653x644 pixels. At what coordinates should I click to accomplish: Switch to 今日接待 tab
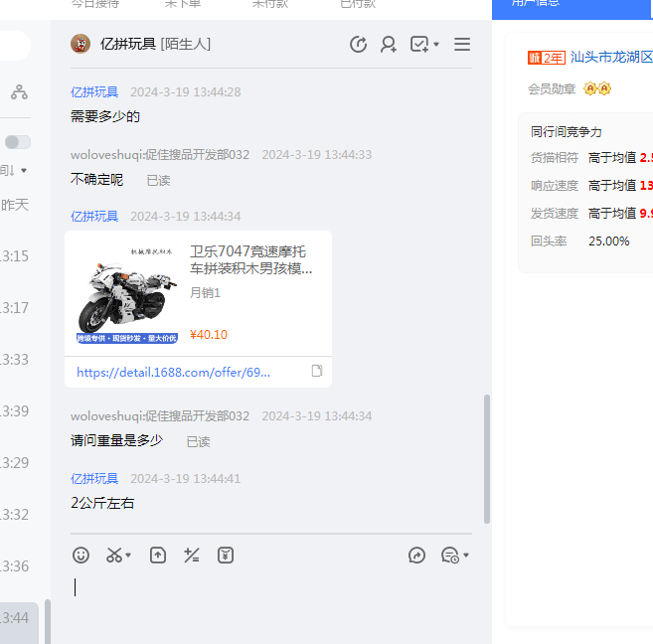pos(95,4)
